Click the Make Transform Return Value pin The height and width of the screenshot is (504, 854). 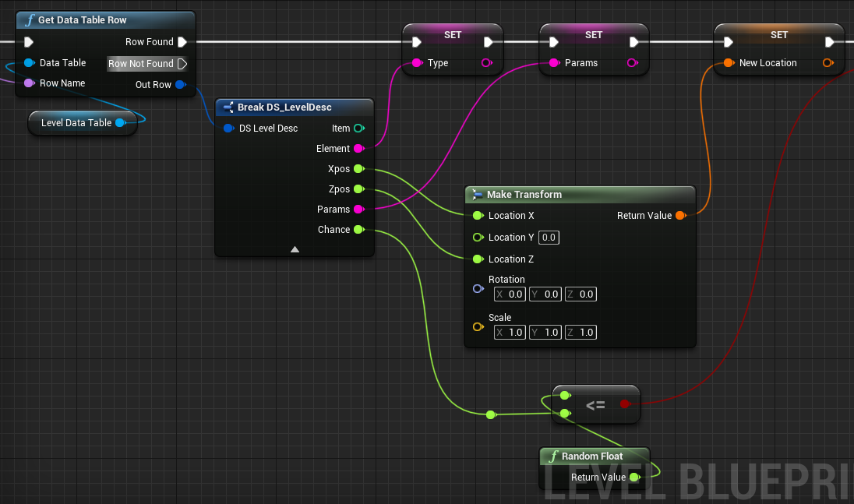click(680, 216)
